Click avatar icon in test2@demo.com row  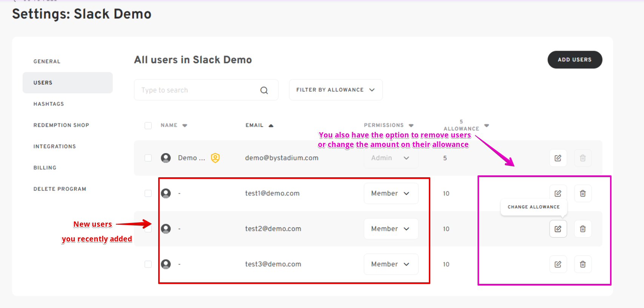pyautogui.click(x=166, y=229)
